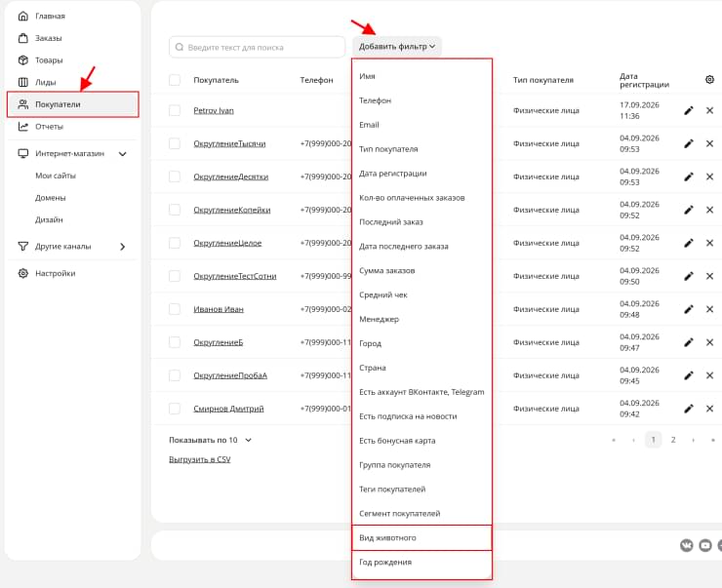The height and width of the screenshot is (588, 722).
Task: Toggle the select-all checkbox in table header
Action: pyautogui.click(x=175, y=80)
